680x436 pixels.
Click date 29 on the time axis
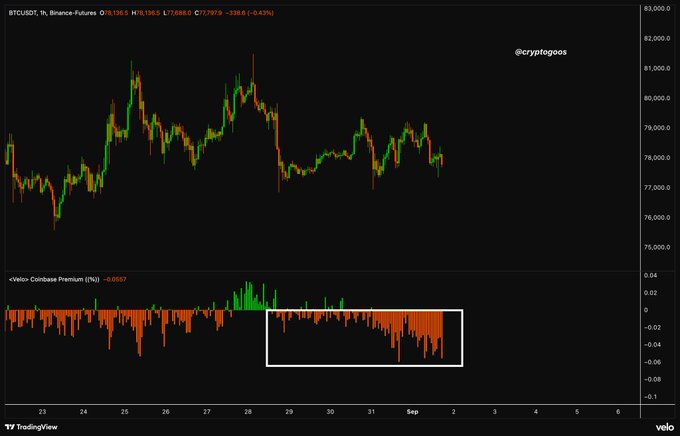289,412
